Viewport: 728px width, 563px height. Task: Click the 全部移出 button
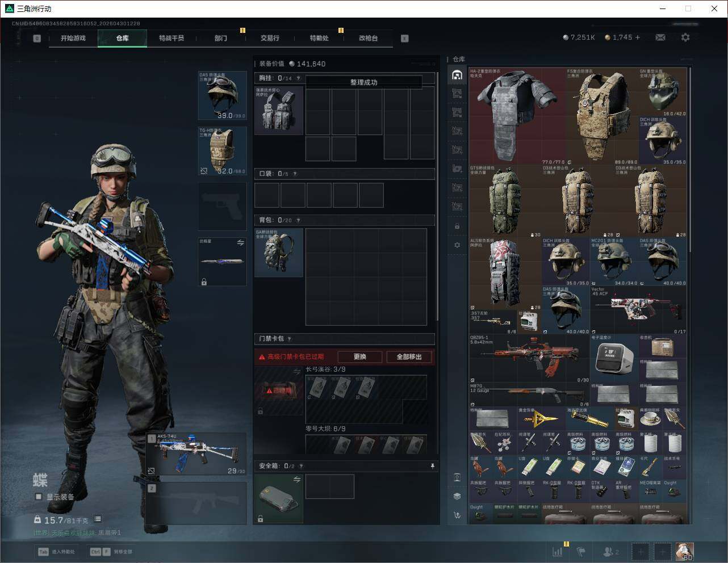point(409,357)
